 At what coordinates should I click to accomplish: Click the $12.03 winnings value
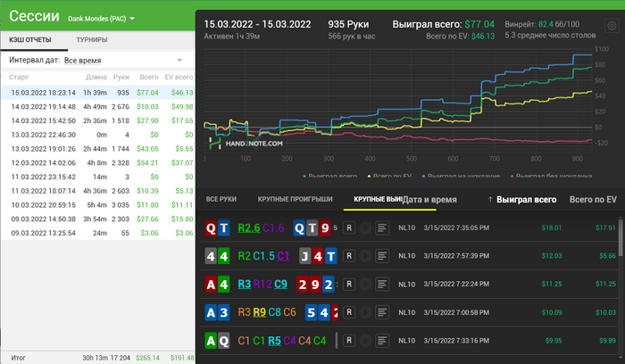coord(551,256)
